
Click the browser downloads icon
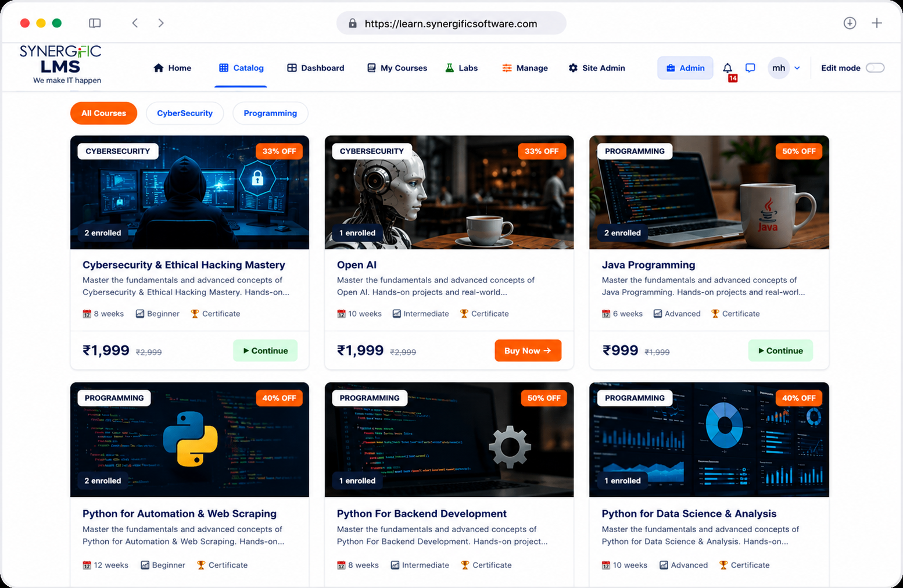pyautogui.click(x=850, y=23)
